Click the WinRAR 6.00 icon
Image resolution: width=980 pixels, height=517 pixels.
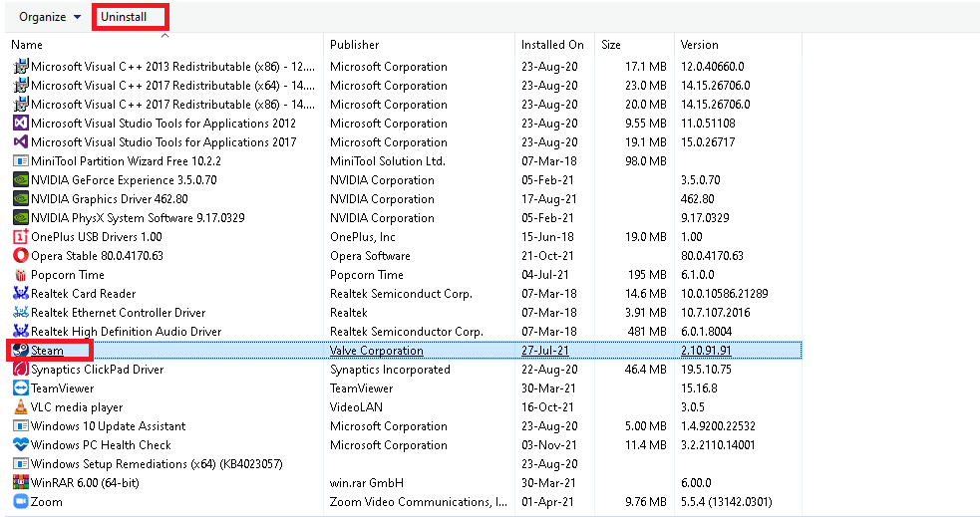click(x=20, y=483)
